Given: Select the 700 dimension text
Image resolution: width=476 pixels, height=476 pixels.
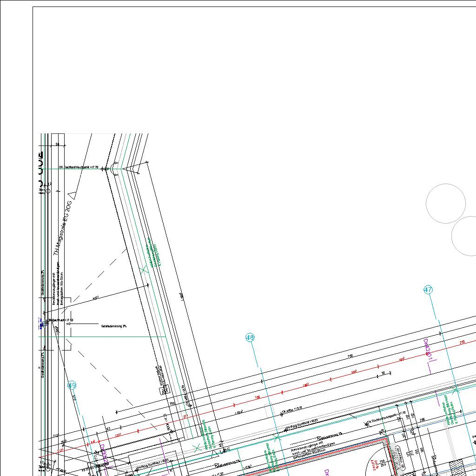Looking at the screenshot, I should coord(350,356).
